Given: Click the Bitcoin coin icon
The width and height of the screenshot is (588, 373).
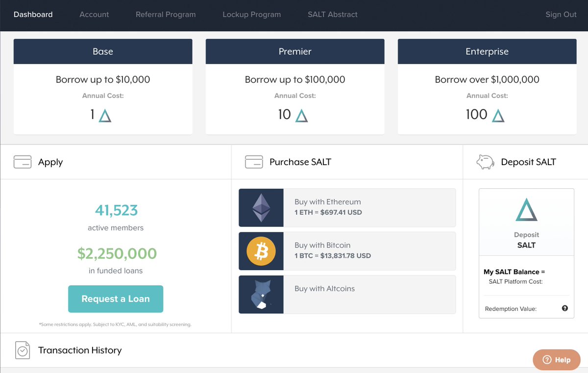Looking at the screenshot, I should coord(261,250).
